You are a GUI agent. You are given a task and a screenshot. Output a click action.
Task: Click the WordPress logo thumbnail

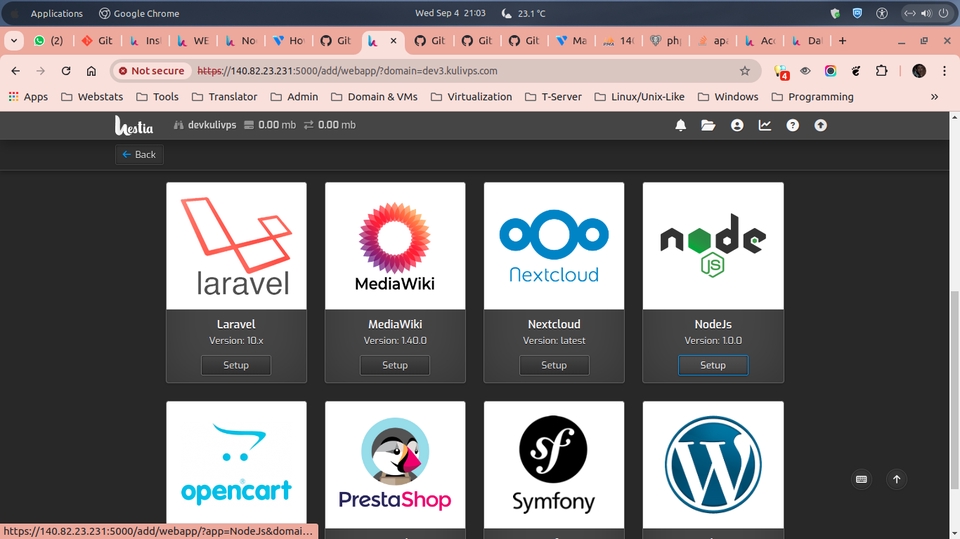point(713,465)
